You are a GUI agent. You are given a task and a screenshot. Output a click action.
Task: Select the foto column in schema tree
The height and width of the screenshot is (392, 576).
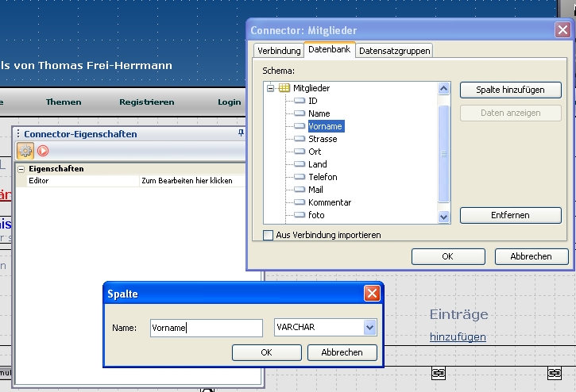point(316,215)
